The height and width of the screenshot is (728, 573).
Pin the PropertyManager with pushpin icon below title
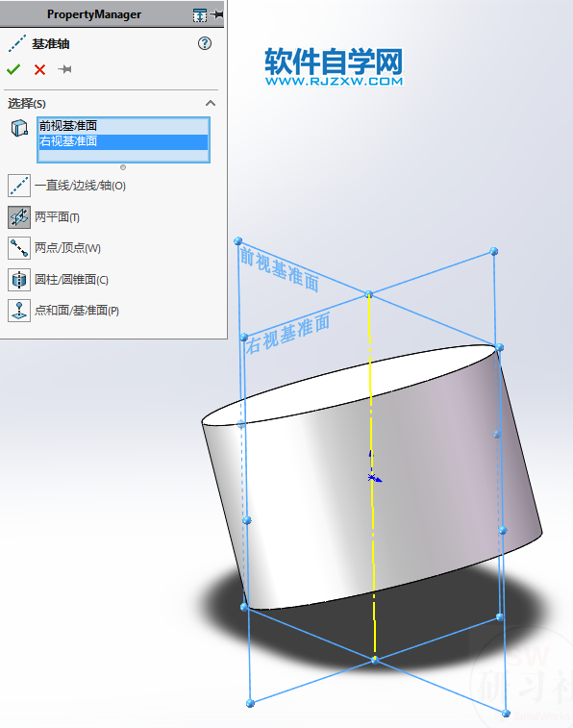pyautogui.click(x=64, y=69)
